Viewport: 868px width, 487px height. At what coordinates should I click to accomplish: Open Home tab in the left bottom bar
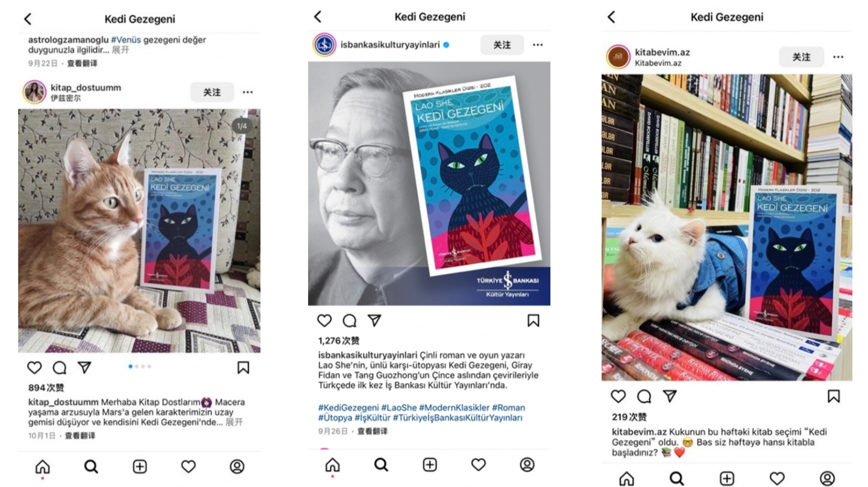(x=42, y=467)
